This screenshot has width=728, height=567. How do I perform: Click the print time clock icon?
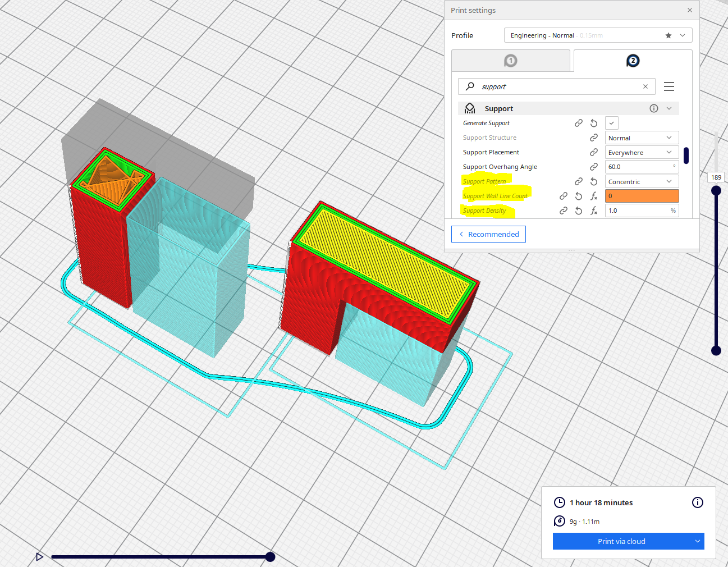pyautogui.click(x=559, y=502)
